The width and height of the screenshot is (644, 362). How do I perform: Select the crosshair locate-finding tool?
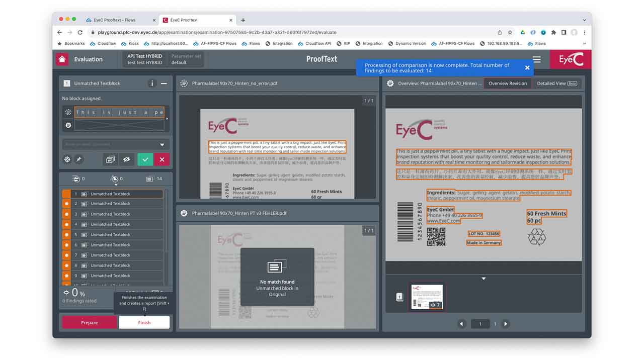click(67, 159)
